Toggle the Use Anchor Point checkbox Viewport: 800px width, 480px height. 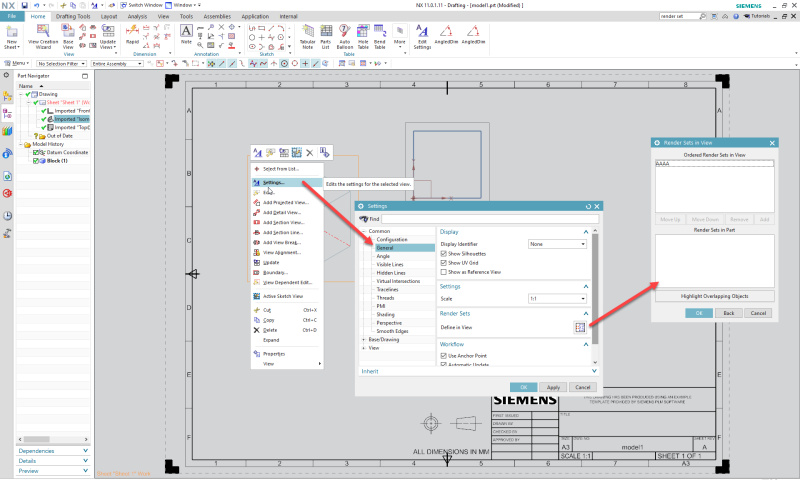pos(443,356)
